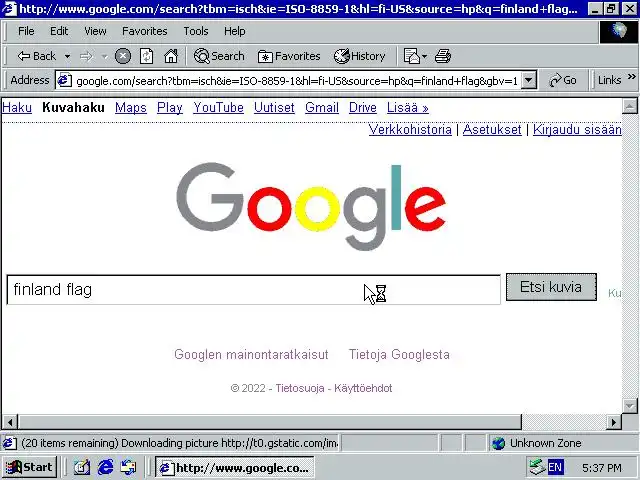This screenshot has height=480, width=640.
Task: Click the Unknown Zone globe status icon
Action: coord(498,443)
